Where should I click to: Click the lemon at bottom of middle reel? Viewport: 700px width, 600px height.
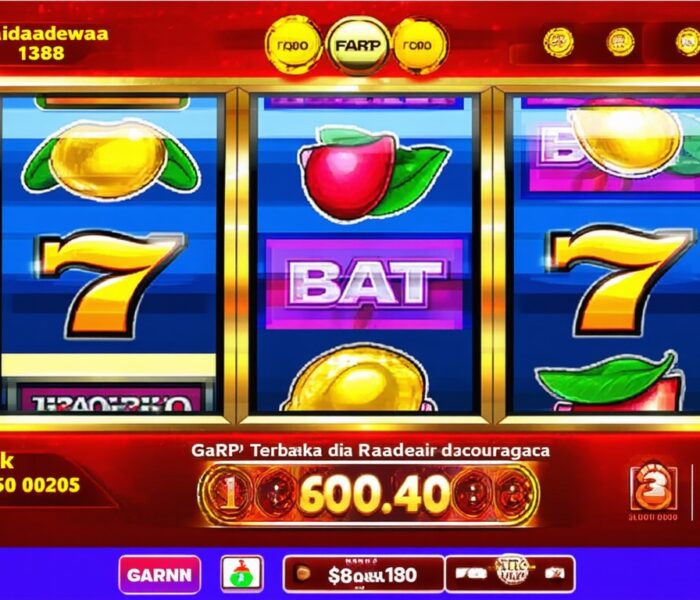pyautogui.click(x=358, y=379)
